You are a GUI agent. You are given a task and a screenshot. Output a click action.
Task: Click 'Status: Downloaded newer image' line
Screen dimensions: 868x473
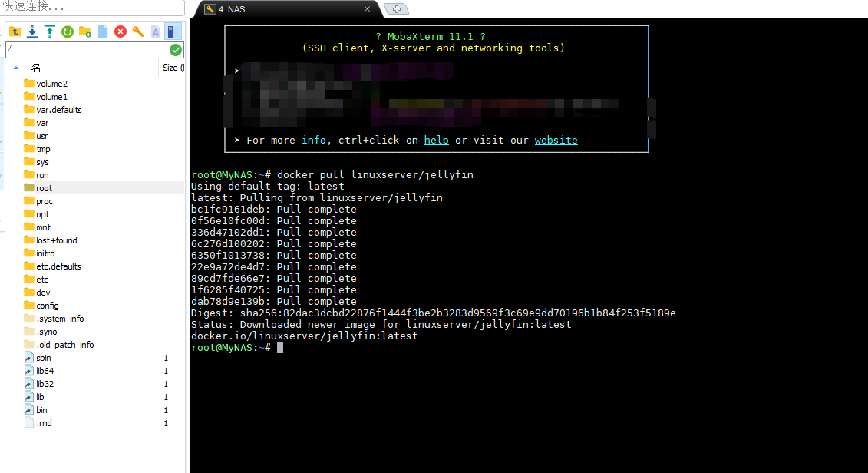(381, 325)
